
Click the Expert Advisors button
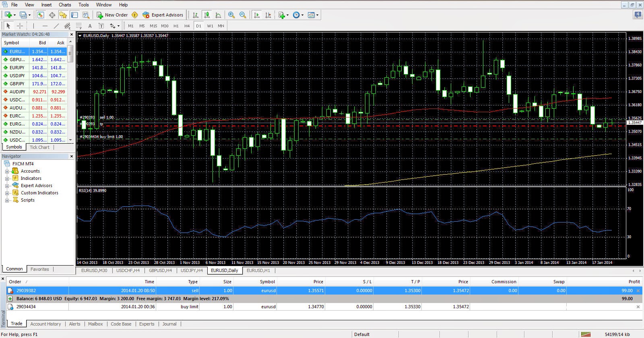point(163,15)
